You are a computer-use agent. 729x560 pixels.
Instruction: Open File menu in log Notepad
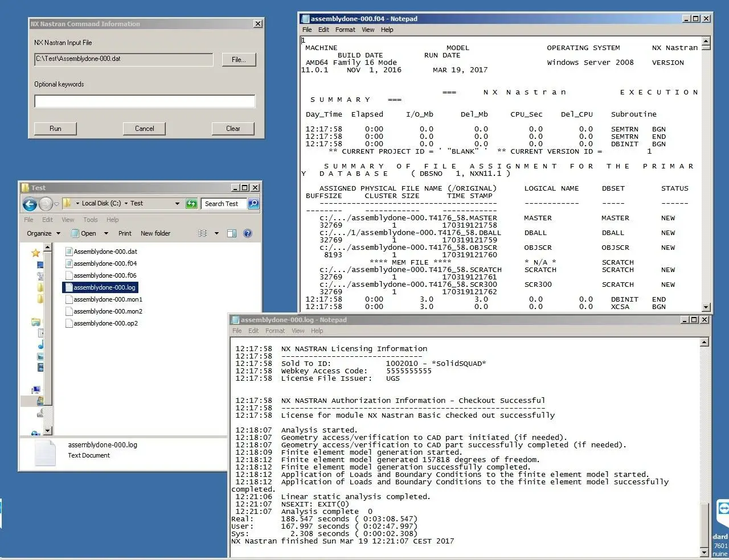(x=237, y=331)
